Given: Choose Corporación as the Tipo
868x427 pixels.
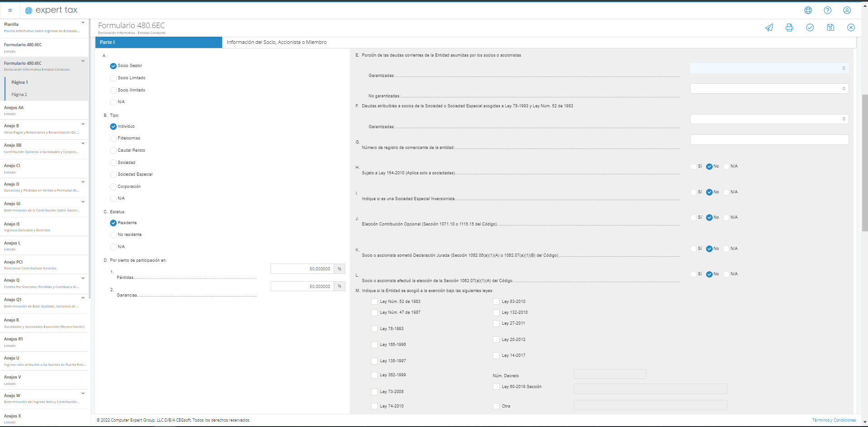Looking at the screenshot, I should point(113,187).
